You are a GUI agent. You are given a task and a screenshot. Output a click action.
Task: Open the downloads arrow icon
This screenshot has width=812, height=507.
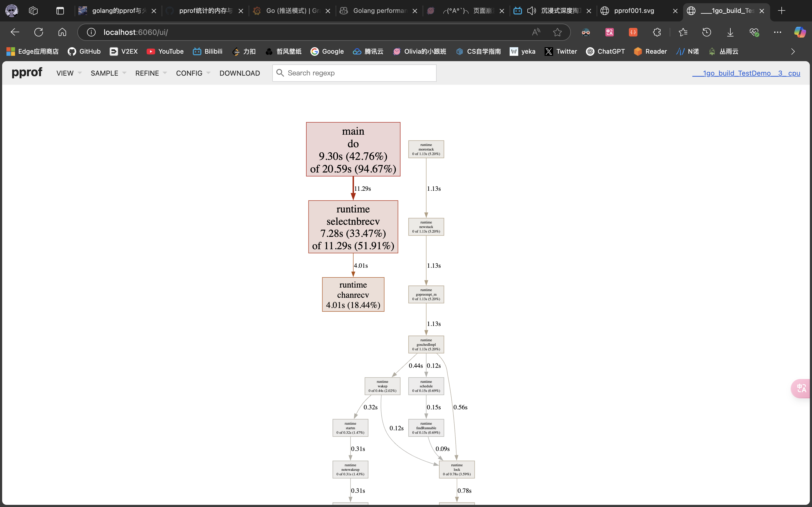click(730, 32)
